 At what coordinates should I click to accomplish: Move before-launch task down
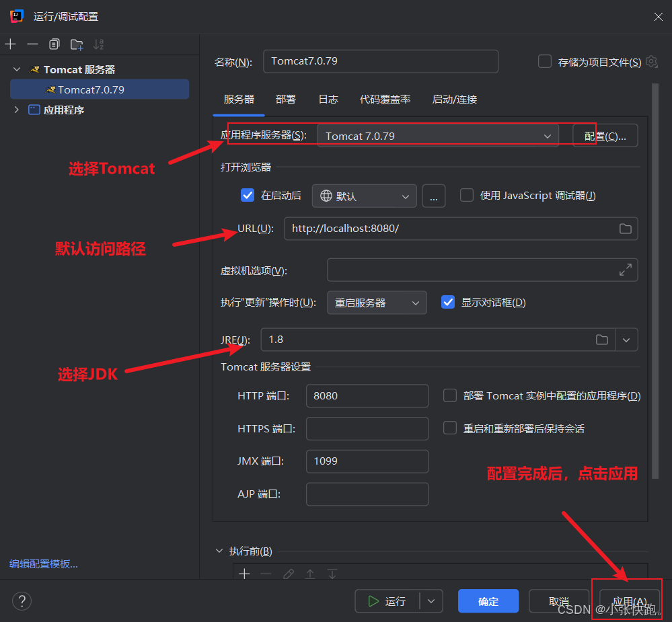pos(332,574)
